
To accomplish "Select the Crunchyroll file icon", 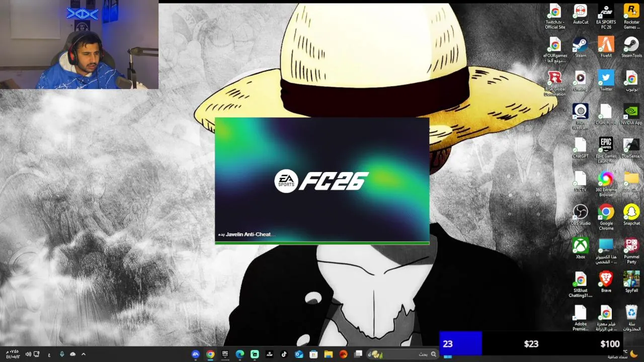I will (606, 115).
